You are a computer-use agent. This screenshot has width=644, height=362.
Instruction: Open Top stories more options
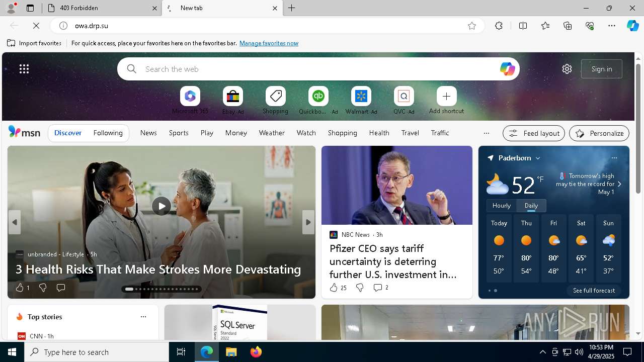[143, 317]
